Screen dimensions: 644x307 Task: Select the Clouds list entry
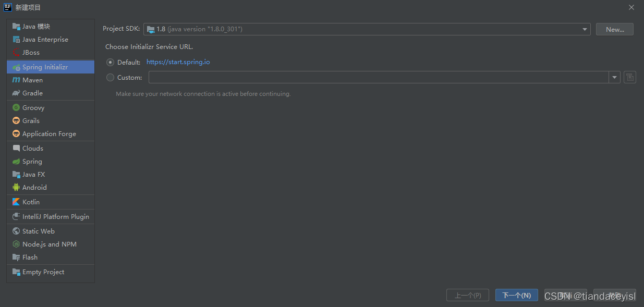(x=51, y=149)
